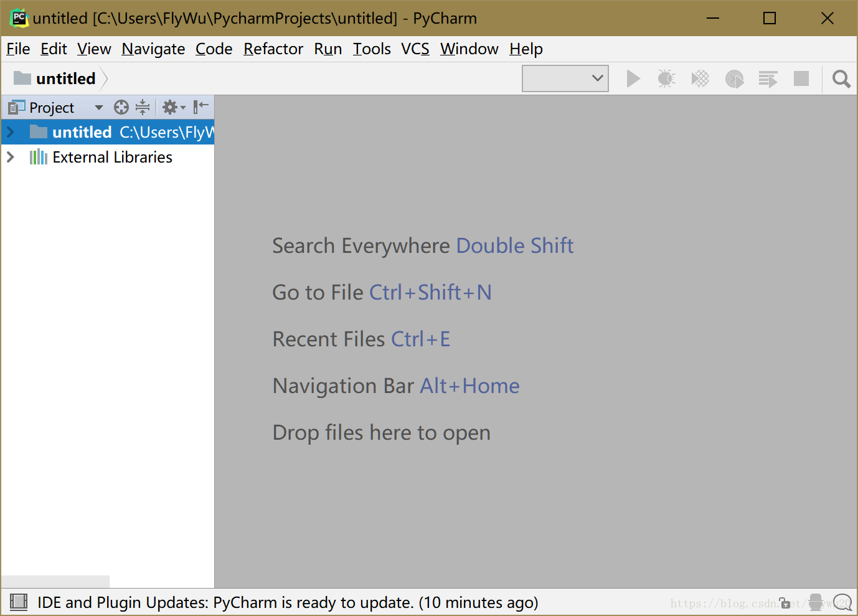Click the Scroll from Source target icon

tap(121, 108)
